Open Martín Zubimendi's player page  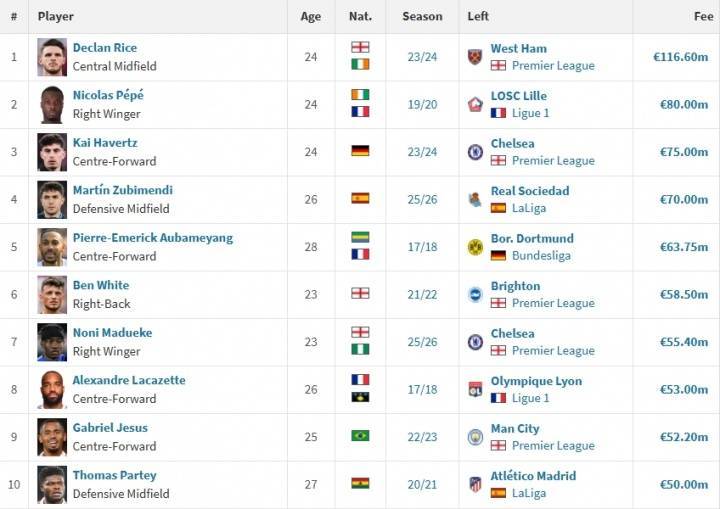(123, 190)
